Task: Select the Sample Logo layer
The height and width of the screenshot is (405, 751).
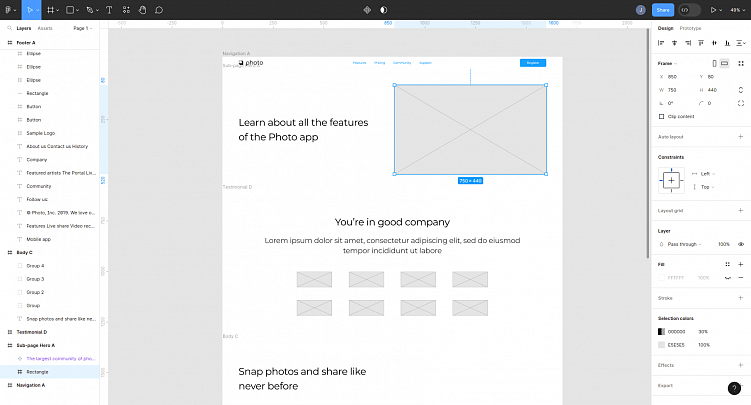Action: pyautogui.click(x=50, y=133)
